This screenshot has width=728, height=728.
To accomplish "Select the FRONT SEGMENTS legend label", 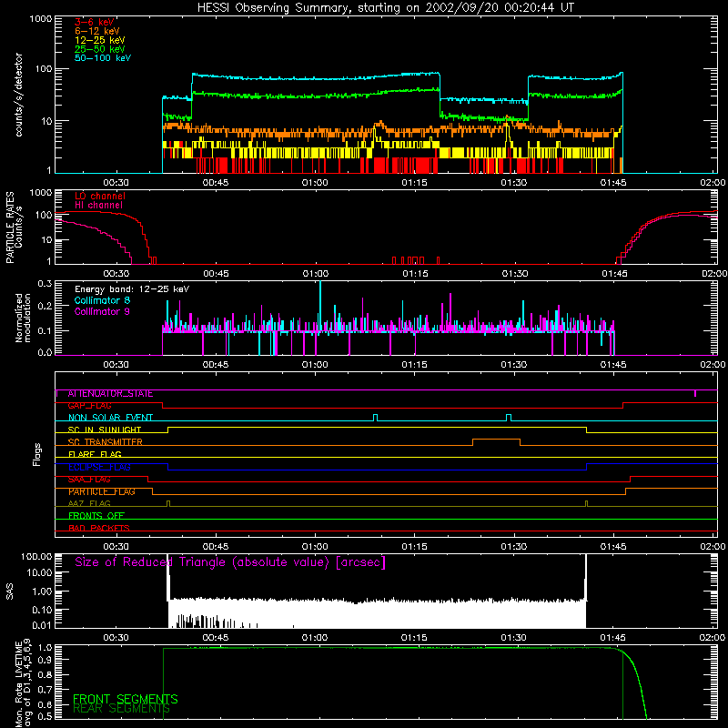I will point(126,699).
